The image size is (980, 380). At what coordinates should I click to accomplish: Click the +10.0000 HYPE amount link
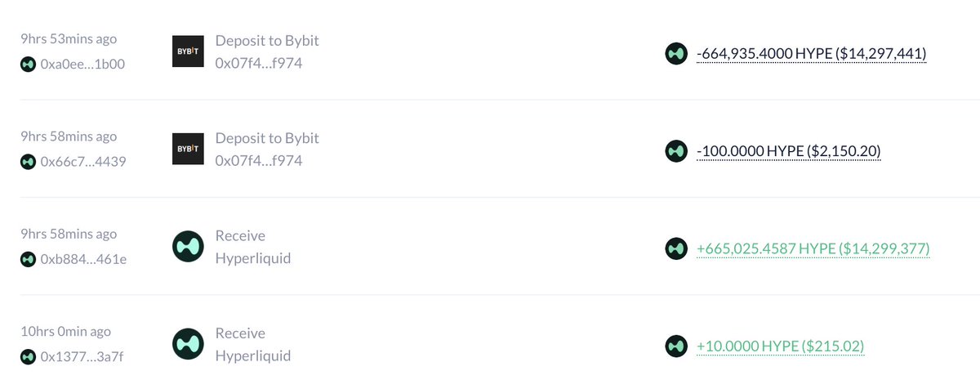780,346
